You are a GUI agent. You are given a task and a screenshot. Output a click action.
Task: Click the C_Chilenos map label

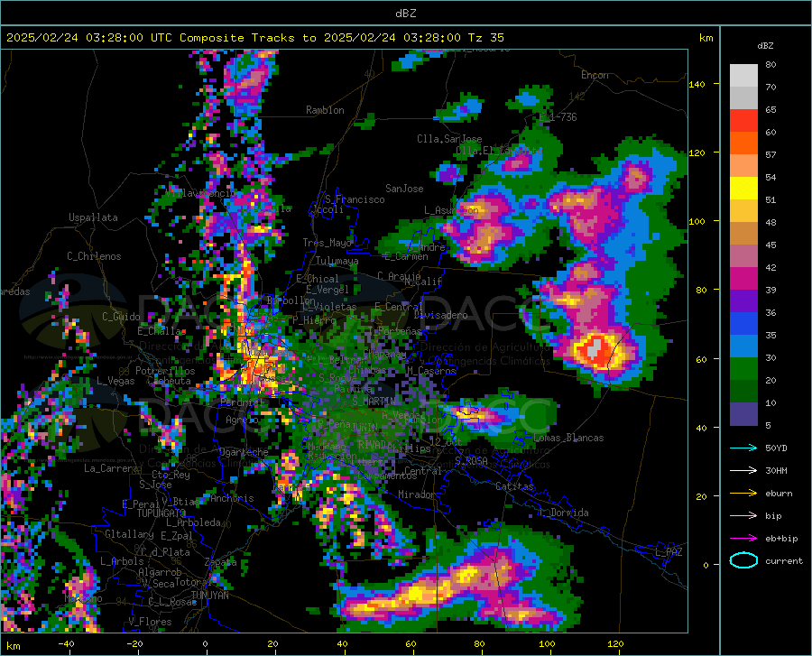coord(94,256)
